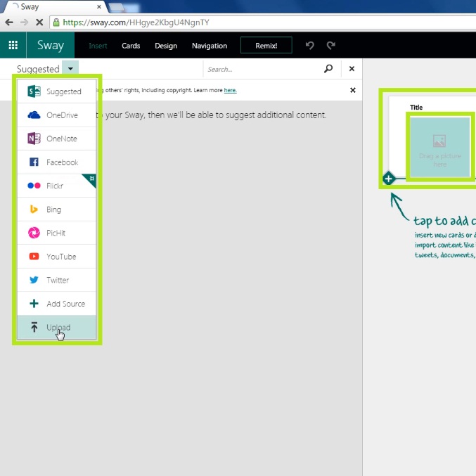Select Suggested from the source list
Viewport: 476px width, 476px height.
point(57,91)
